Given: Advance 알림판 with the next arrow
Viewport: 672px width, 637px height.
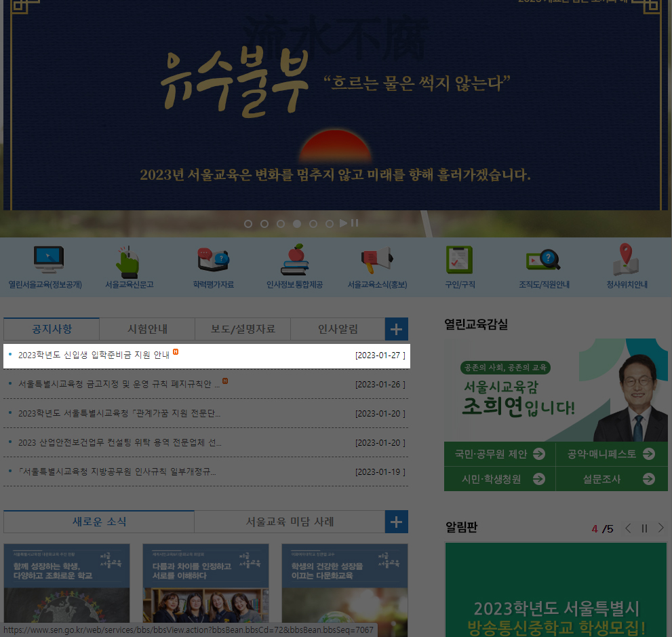Looking at the screenshot, I should point(660,528).
